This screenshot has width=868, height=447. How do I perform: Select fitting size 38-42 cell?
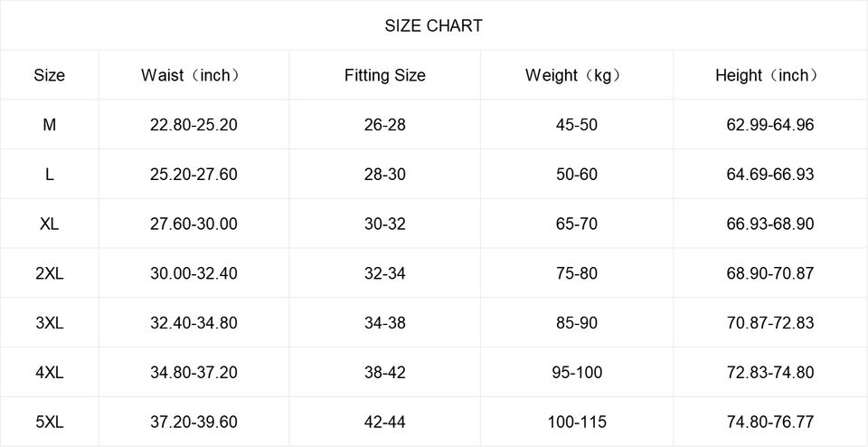pos(384,372)
